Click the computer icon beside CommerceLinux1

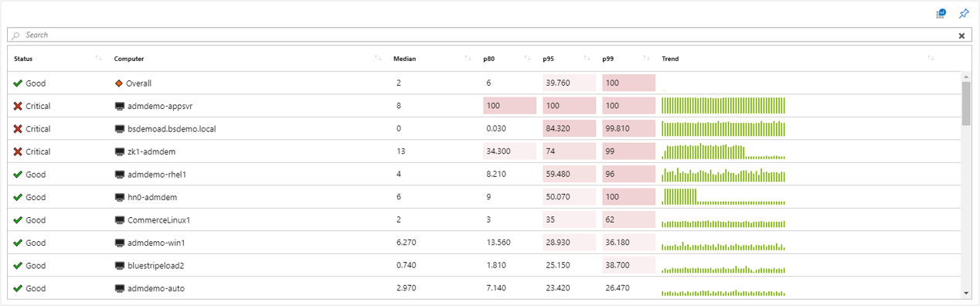click(120, 220)
